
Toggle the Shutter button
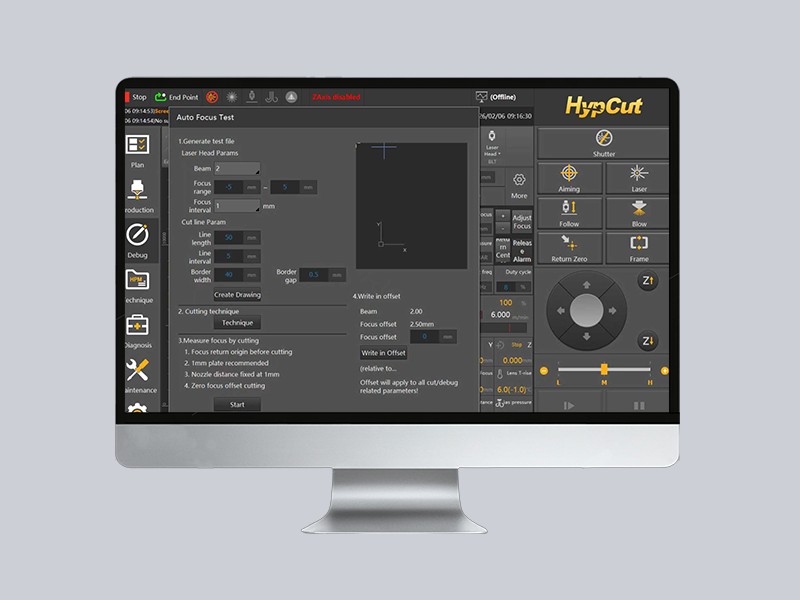(x=603, y=143)
